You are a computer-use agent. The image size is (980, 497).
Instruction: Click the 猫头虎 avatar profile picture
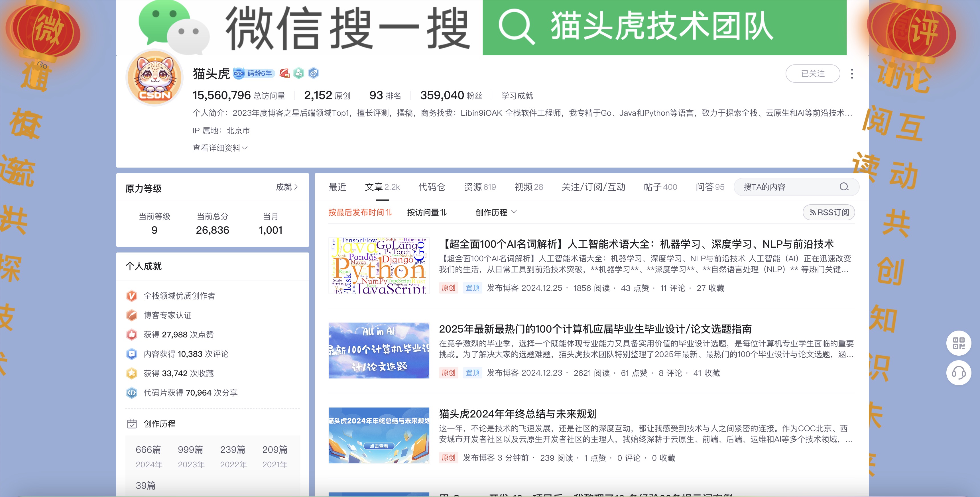[x=154, y=78]
